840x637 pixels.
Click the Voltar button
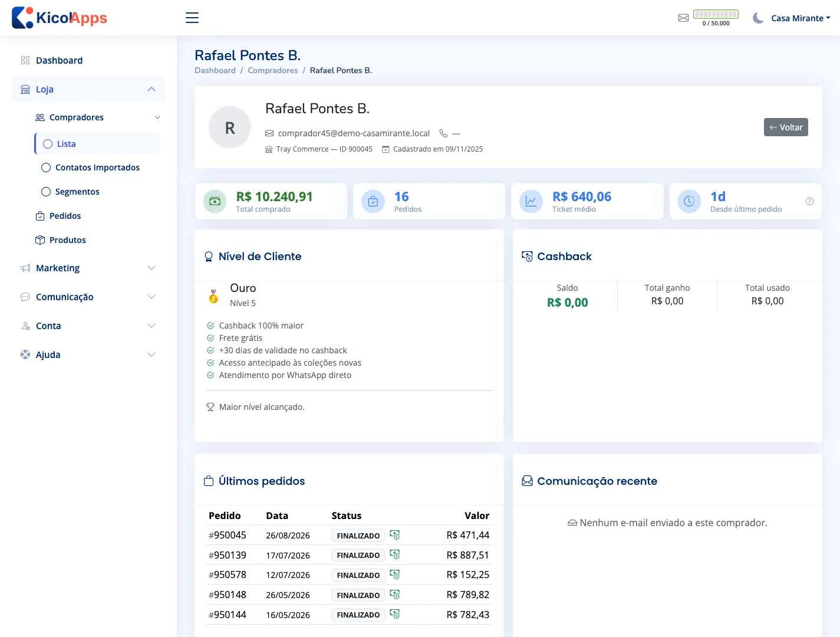(786, 127)
